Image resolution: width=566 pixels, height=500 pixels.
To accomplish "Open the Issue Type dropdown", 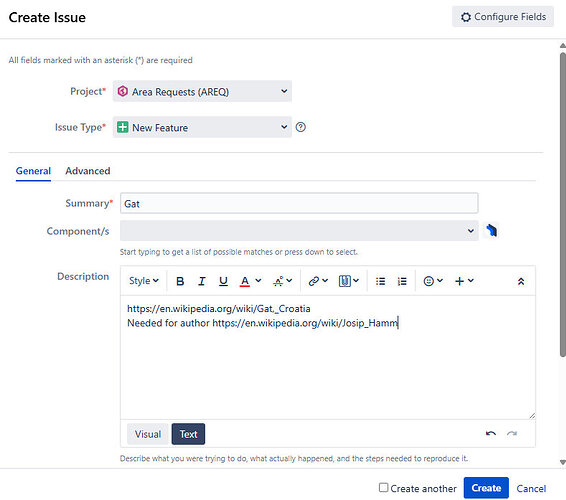I will point(202,127).
